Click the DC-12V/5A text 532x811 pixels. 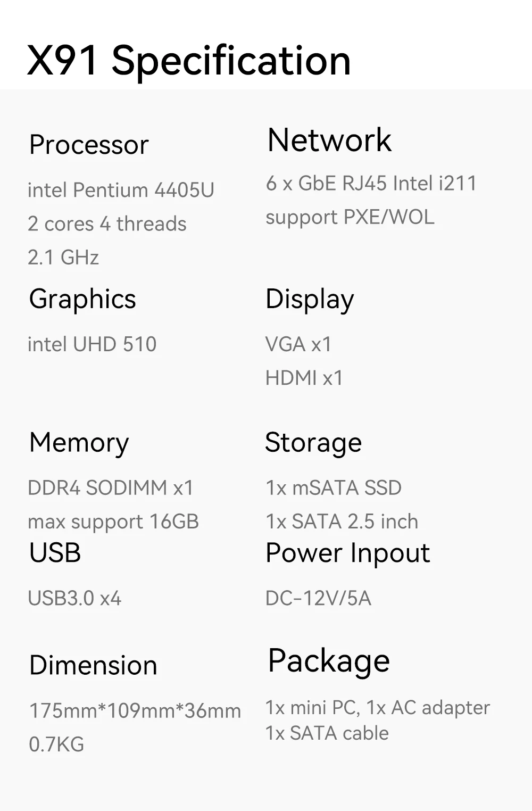[318, 598]
